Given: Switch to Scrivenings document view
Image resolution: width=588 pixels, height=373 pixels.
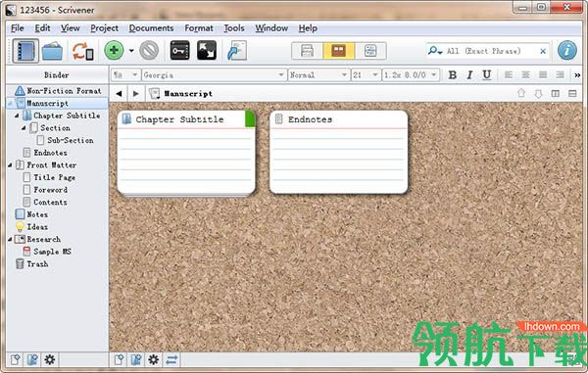Looking at the screenshot, I should (x=308, y=51).
